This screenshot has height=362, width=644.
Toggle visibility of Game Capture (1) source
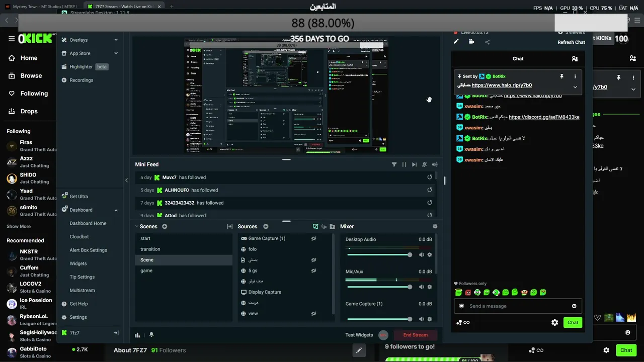tap(313, 238)
